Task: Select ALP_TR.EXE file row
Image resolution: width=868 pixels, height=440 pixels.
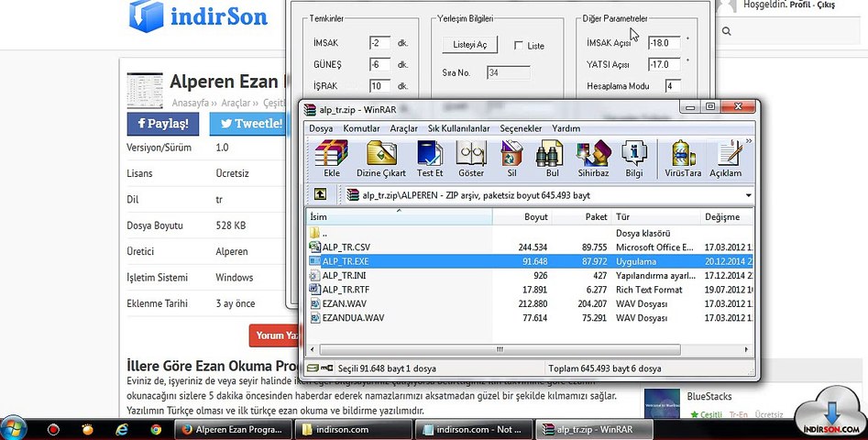Action: click(531, 261)
